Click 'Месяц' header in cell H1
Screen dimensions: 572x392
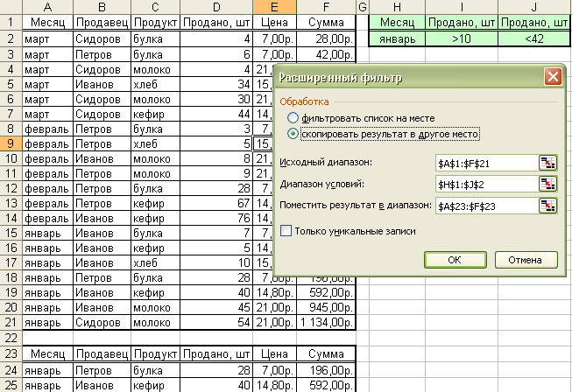tap(397, 22)
